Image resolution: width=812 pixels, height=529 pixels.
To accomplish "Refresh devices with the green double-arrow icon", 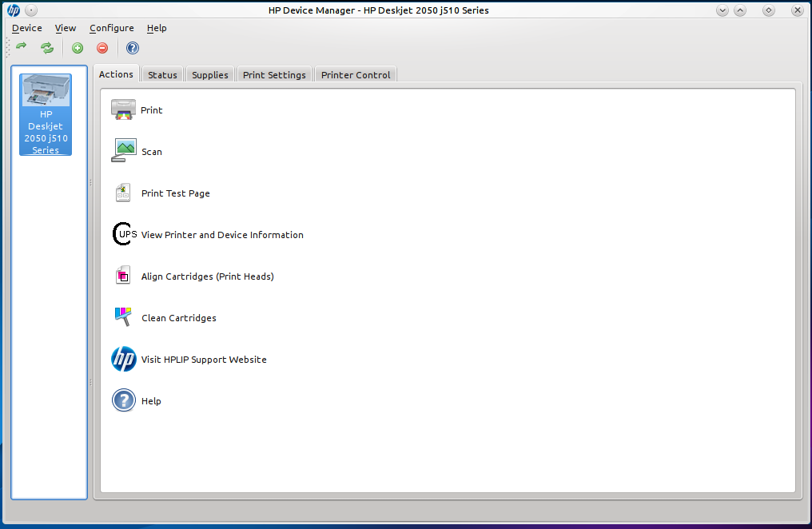I will click(x=47, y=48).
